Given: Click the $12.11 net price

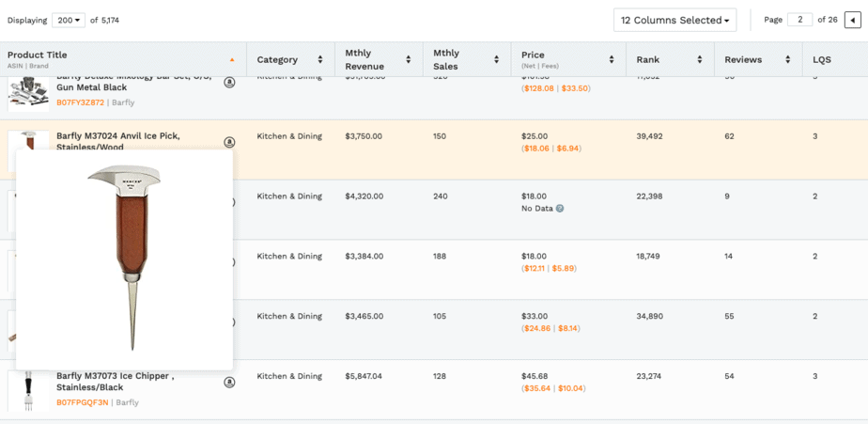Looking at the screenshot, I should [535, 268].
